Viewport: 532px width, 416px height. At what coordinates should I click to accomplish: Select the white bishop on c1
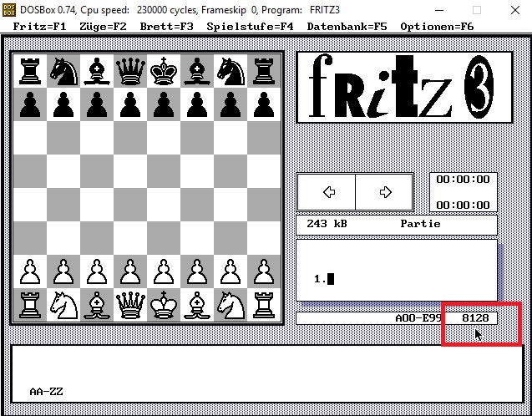(97, 305)
